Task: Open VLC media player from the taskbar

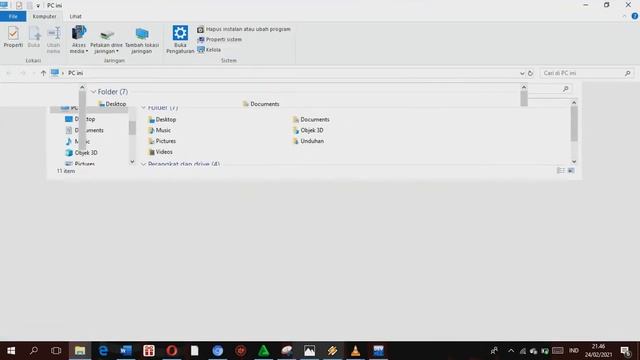Action: coord(355,351)
